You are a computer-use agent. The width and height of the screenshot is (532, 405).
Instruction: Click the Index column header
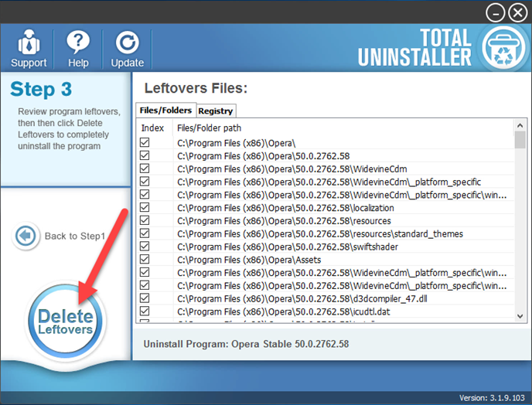click(152, 128)
